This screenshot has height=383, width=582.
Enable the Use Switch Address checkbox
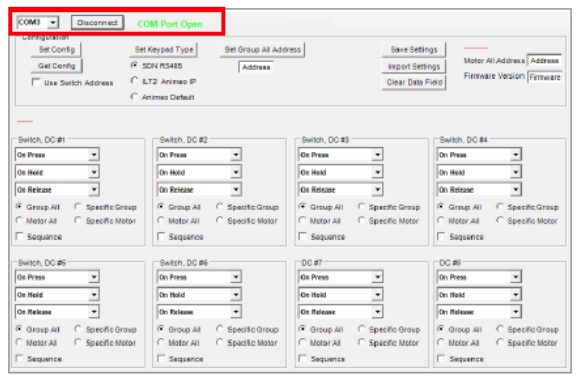(x=36, y=82)
